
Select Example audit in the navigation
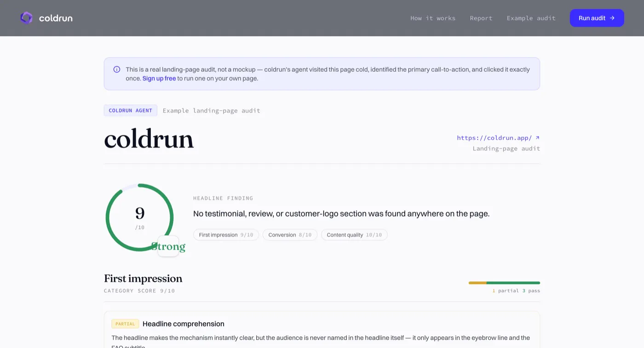coord(531,18)
